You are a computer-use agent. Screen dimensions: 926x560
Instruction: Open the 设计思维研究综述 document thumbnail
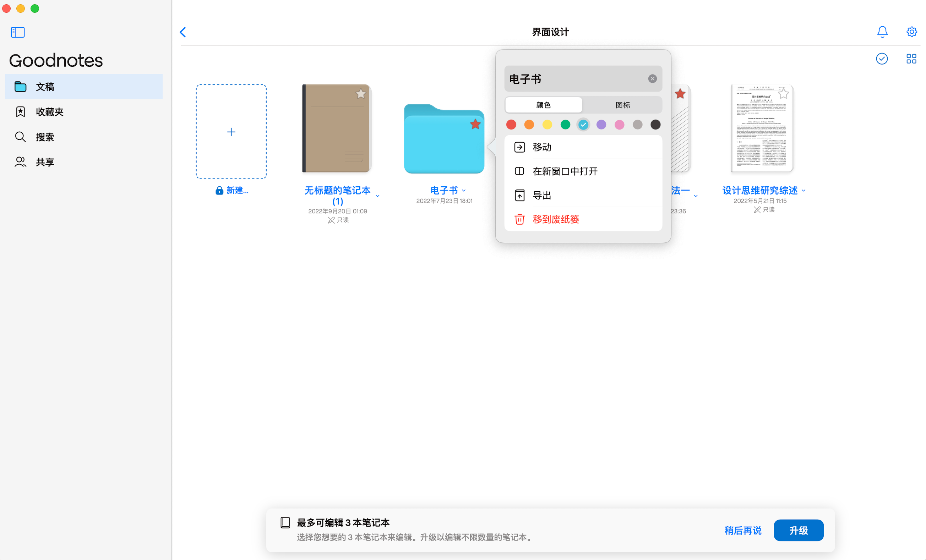(762, 128)
